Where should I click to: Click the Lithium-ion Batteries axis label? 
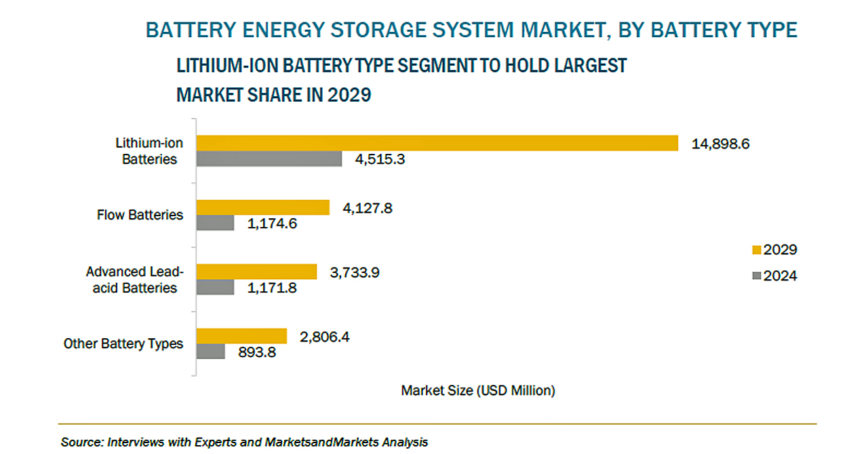(x=149, y=151)
